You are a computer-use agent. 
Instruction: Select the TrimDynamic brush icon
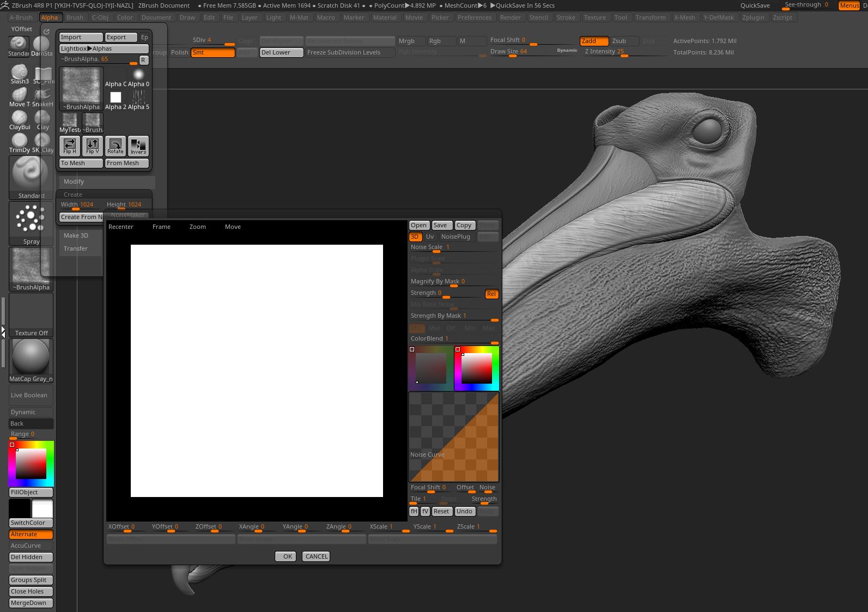pos(20,143)
